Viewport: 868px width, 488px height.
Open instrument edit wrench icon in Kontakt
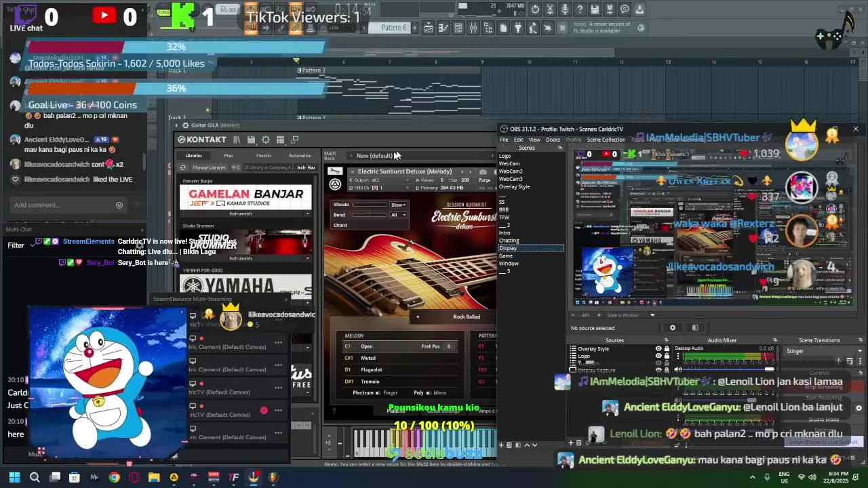coord(335,171)
